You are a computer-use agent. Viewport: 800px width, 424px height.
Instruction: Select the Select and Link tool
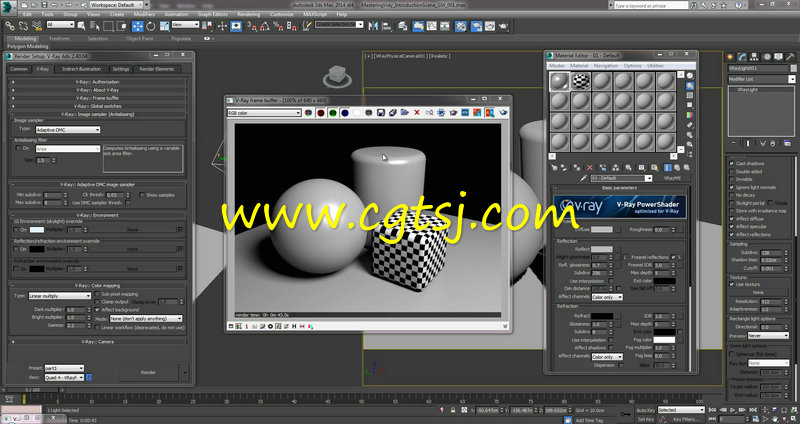tap(10, 26)
